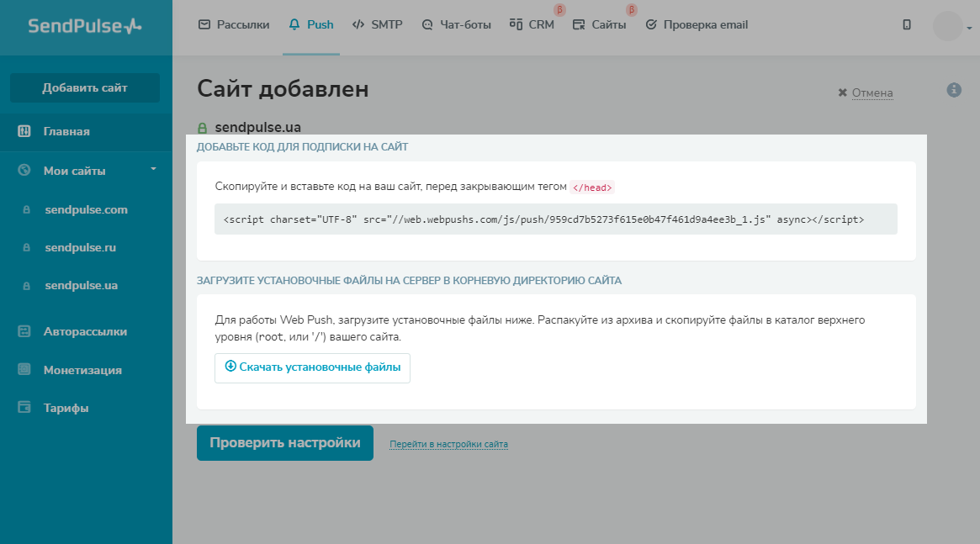The image size is (980, 544).
Task: Click the Главная sidebar icon
Action: click(24, 131)
